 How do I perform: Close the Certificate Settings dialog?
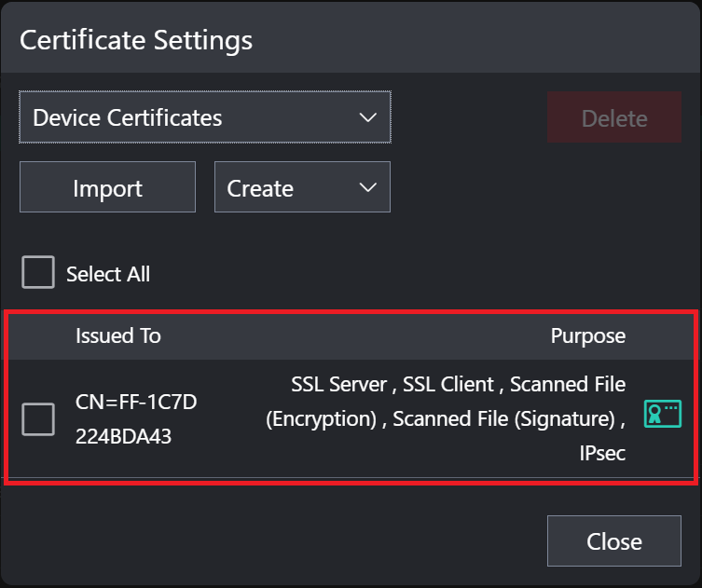[613, 541]
